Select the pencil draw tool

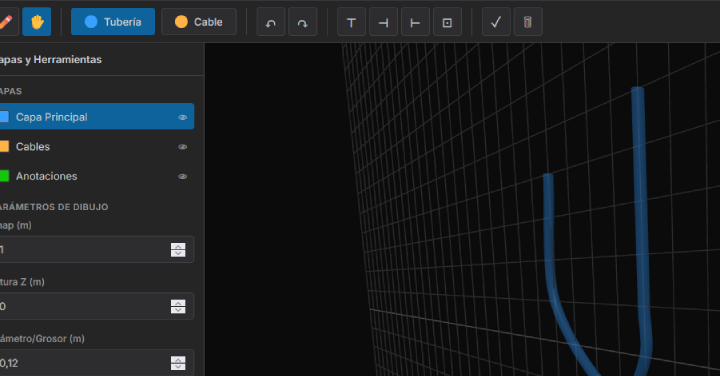6,22
